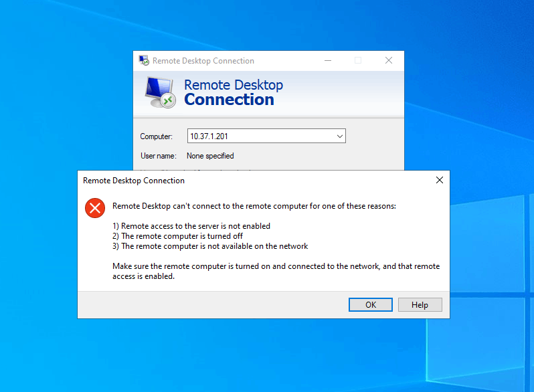
Task: Open Help from the error dialog
Action: coord(420,305)
